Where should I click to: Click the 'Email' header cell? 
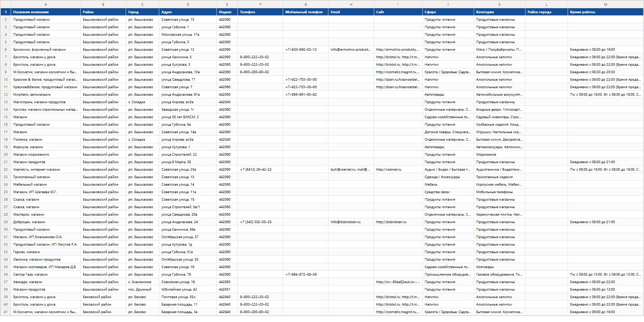tap(351, 12)
